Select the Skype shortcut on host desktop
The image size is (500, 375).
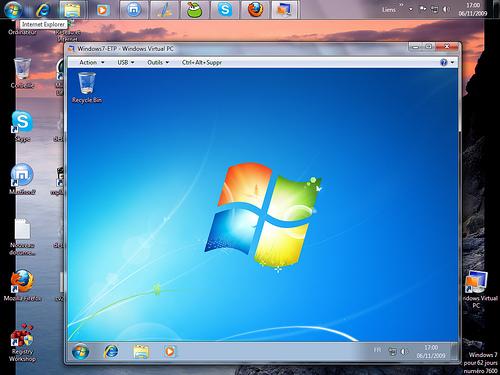pos(22,126)
